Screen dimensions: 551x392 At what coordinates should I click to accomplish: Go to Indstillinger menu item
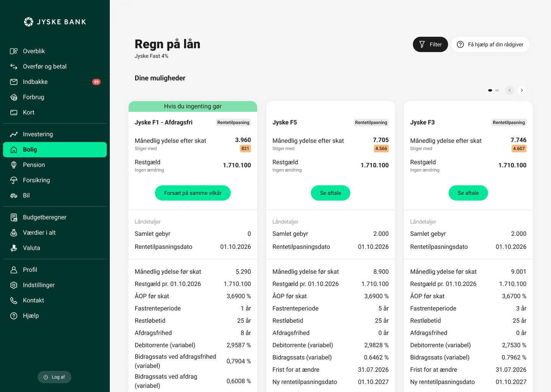coord(55,285)
